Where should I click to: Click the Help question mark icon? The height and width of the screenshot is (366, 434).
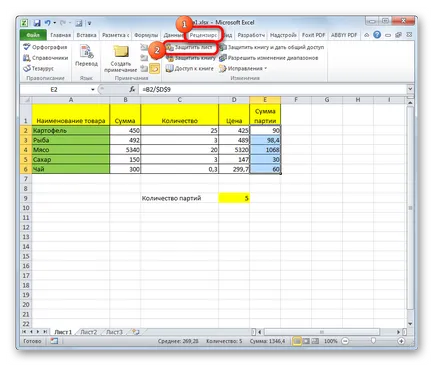pyautogui.click(x=377, y=35)
